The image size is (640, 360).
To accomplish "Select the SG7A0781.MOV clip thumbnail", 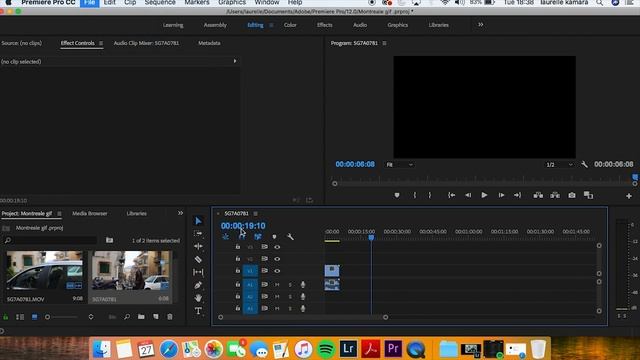I will click(x=44, y=271).
